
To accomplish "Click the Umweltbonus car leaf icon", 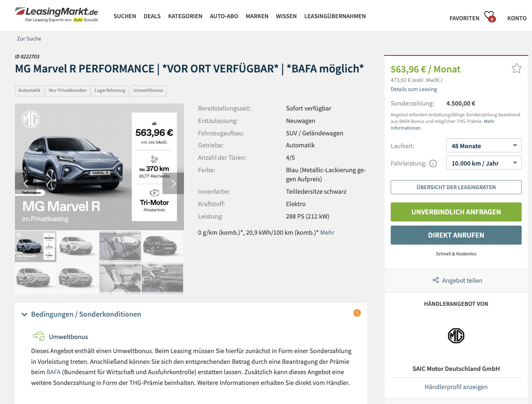I will pos(39,336).
